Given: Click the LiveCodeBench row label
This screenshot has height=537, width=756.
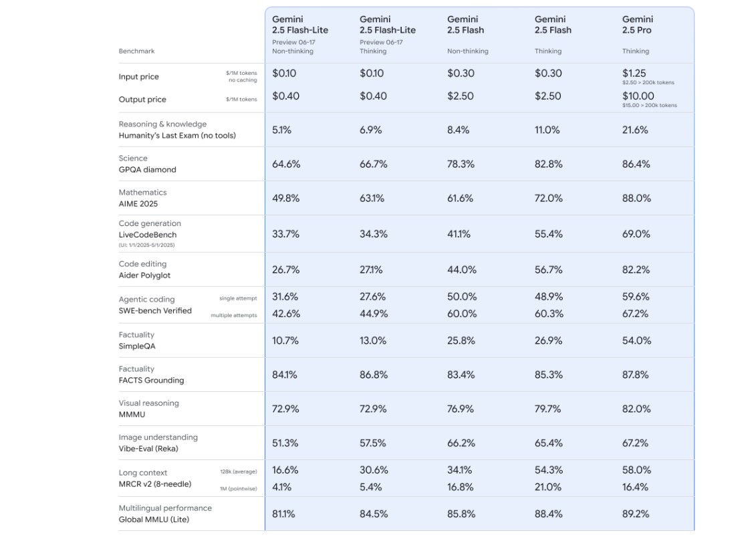Looking at the screenshot, I should point(148,235).
